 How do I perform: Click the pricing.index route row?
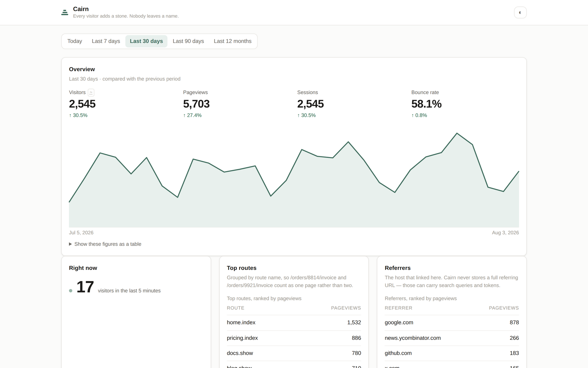tap(294, 338)
